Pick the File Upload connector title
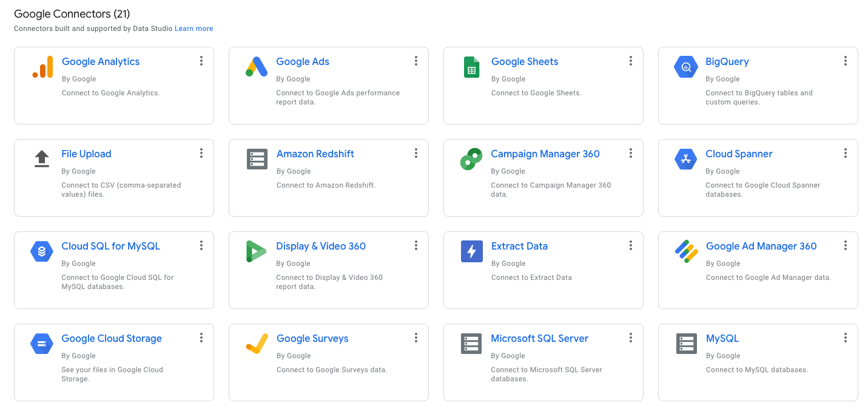 coord(86,154)
